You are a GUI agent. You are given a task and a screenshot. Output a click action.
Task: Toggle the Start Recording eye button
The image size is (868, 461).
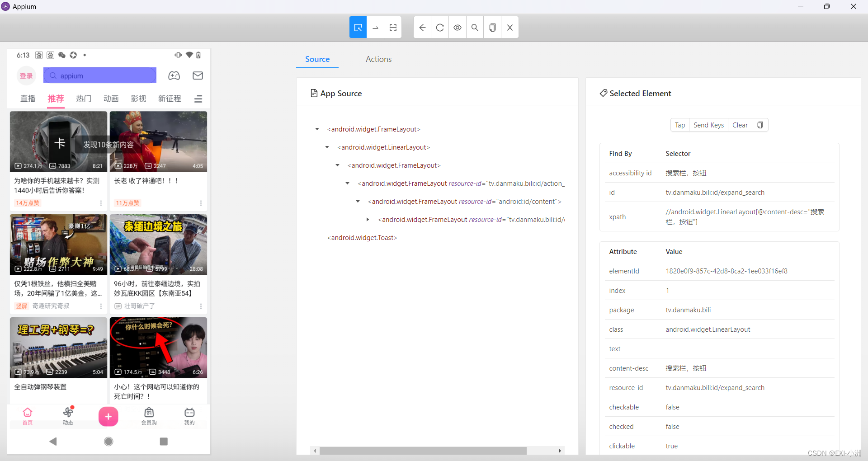pos(457,28)
